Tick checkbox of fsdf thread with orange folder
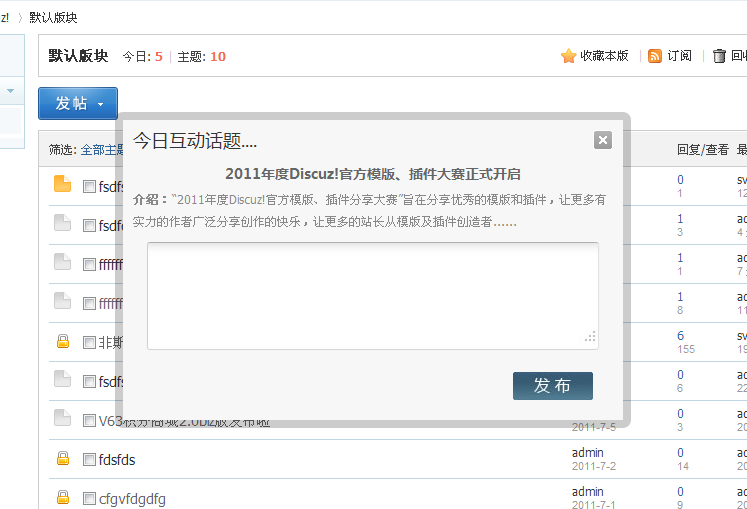The image size is (747, 509). click(x=89, y=186)
